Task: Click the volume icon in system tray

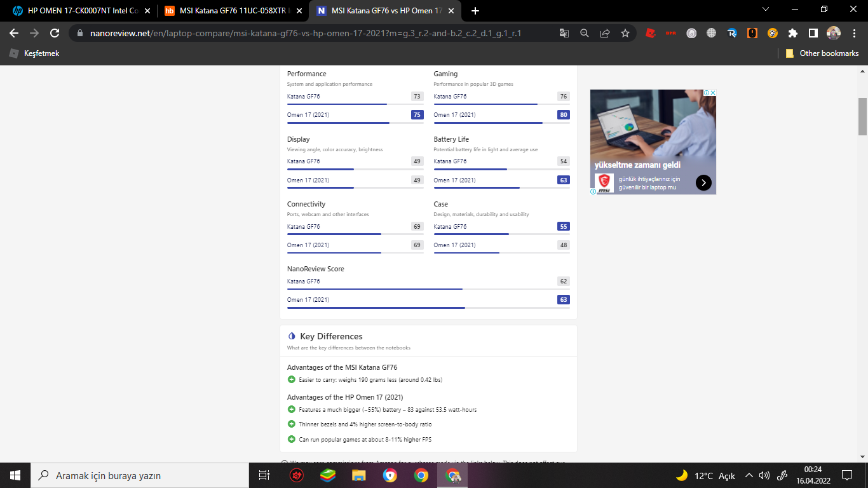Action: [764, 475]
